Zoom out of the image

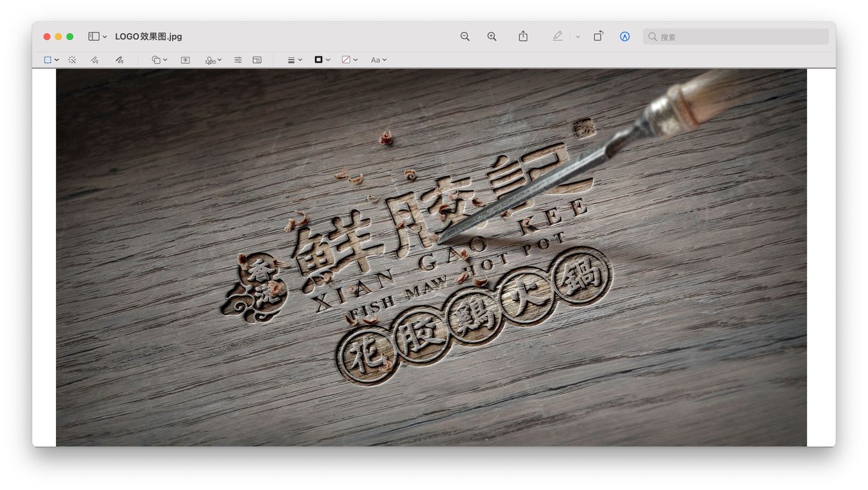pos(465,36)
